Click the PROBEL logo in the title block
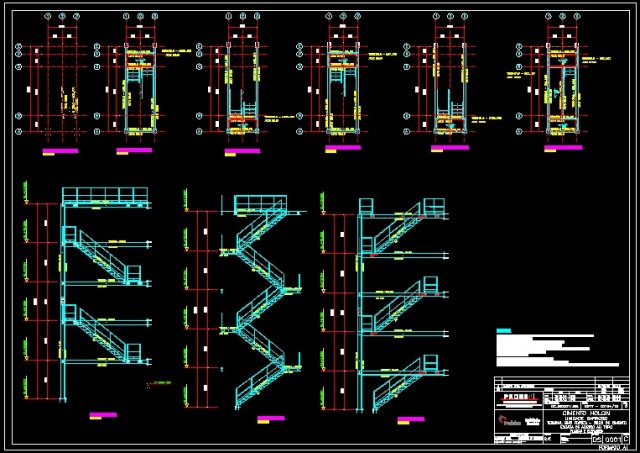 518,398
